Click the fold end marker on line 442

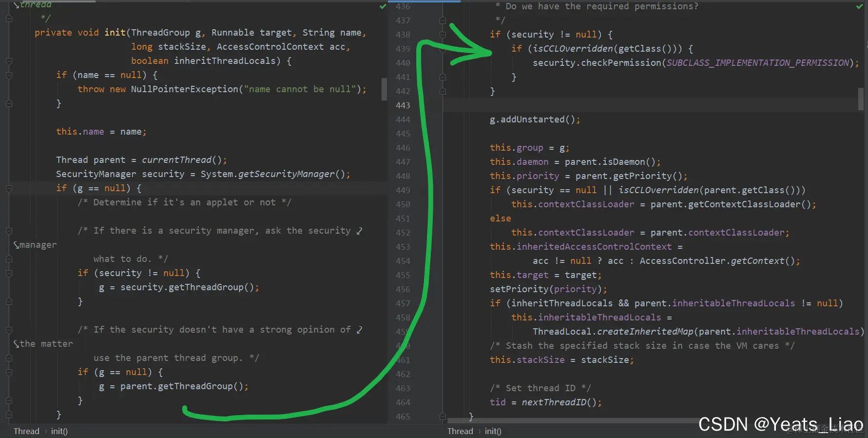click(443, 91)
